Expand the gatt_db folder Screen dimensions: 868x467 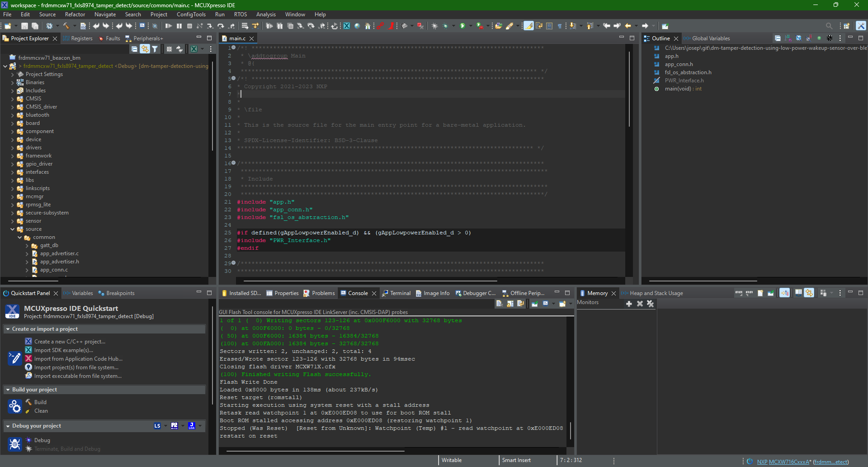point(27,246)
